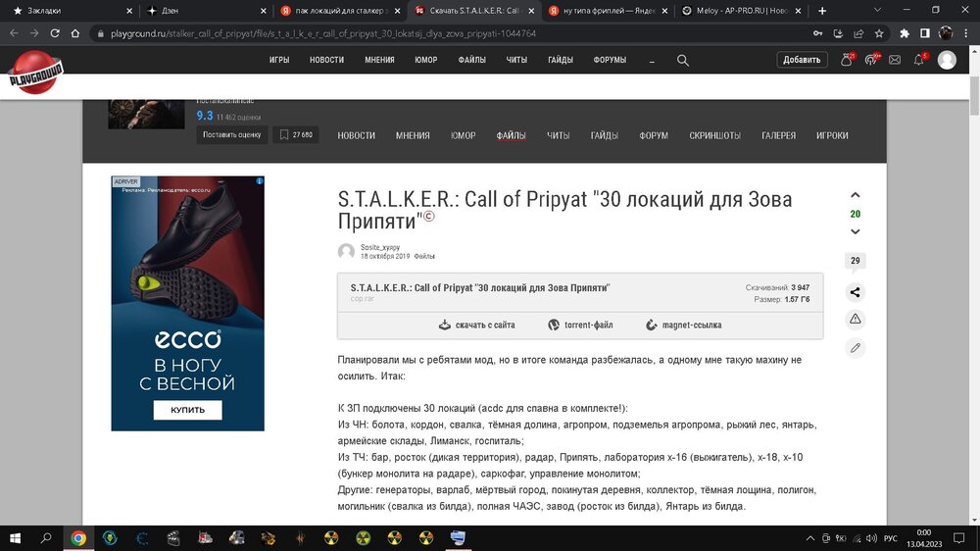Upvote the article with the up arrow
The width and height of the screenshot is (980, 551).
tap(856, 196)
